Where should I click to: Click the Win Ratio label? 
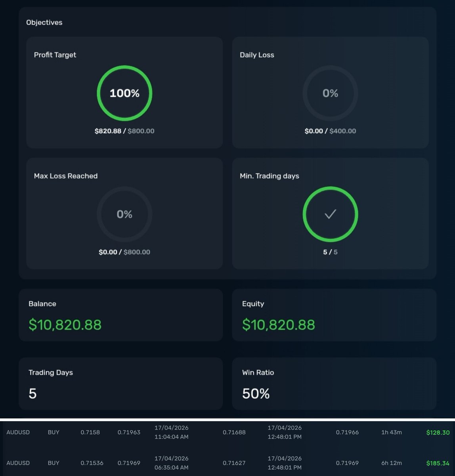point(258,372)
